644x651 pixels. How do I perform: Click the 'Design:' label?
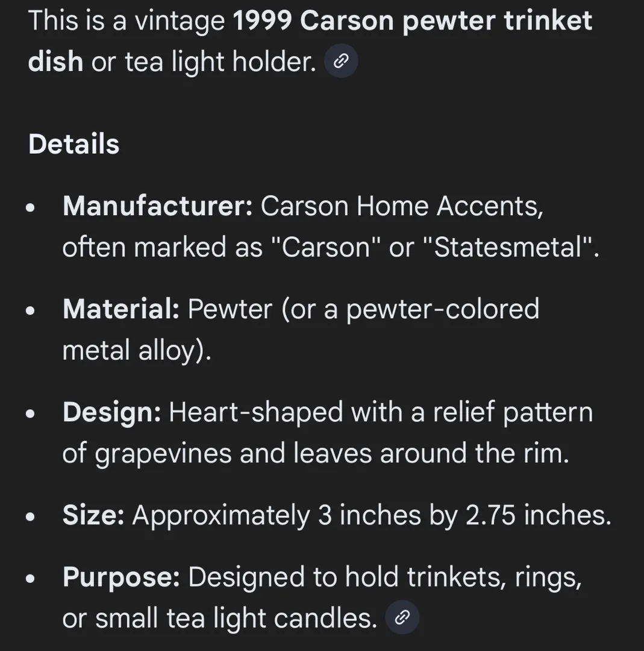point(111,412)
